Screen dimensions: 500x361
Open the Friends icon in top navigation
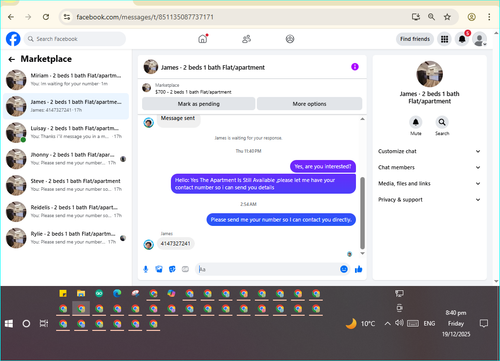tap(246, 39)
